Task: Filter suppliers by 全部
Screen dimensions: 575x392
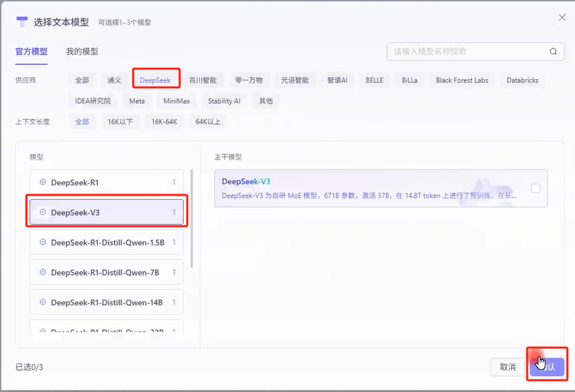Action: pyautogui.click(x=82, y=80)
